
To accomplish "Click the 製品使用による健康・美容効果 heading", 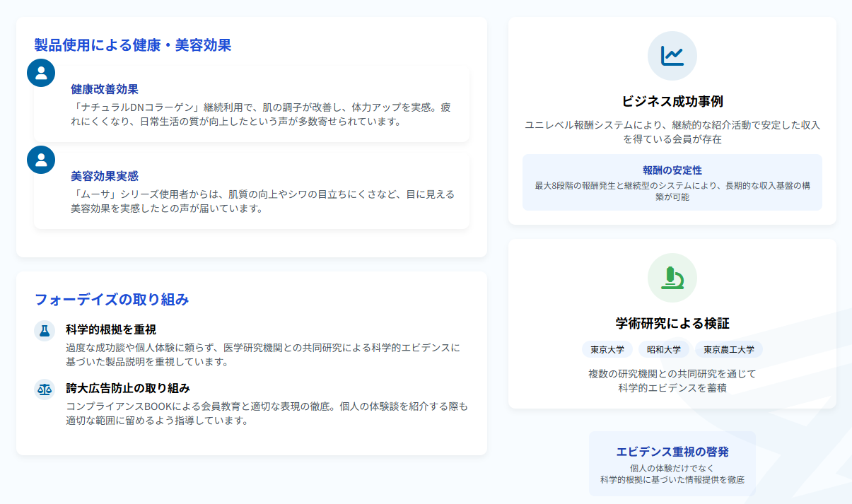I will 133,45.
